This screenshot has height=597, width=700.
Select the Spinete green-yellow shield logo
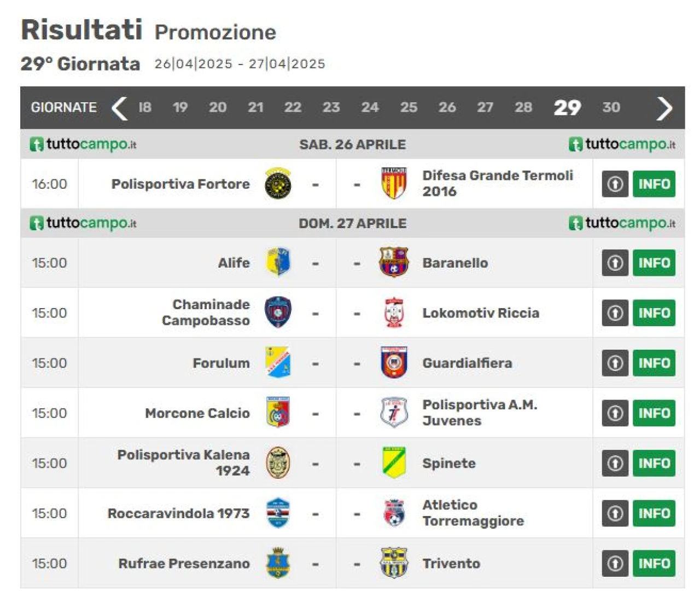(394, 463)
